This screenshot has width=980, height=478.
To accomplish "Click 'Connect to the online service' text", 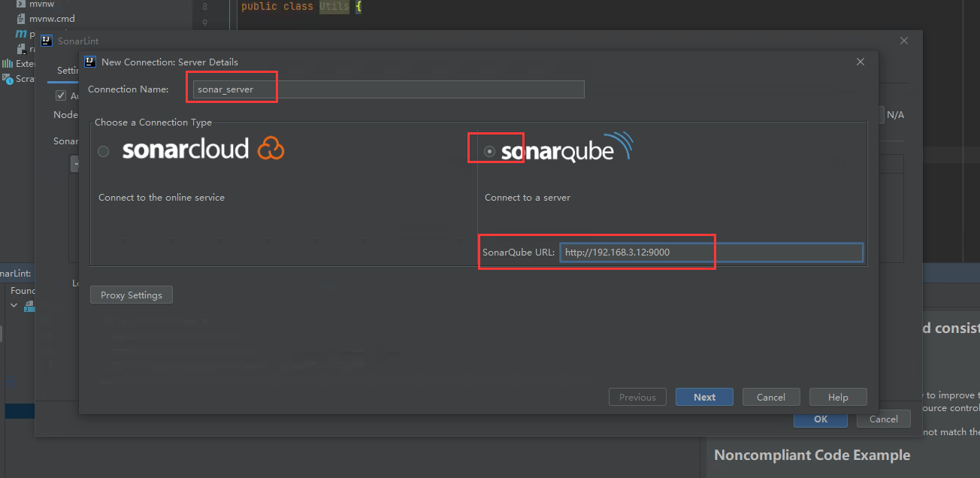I will [162, 197].
